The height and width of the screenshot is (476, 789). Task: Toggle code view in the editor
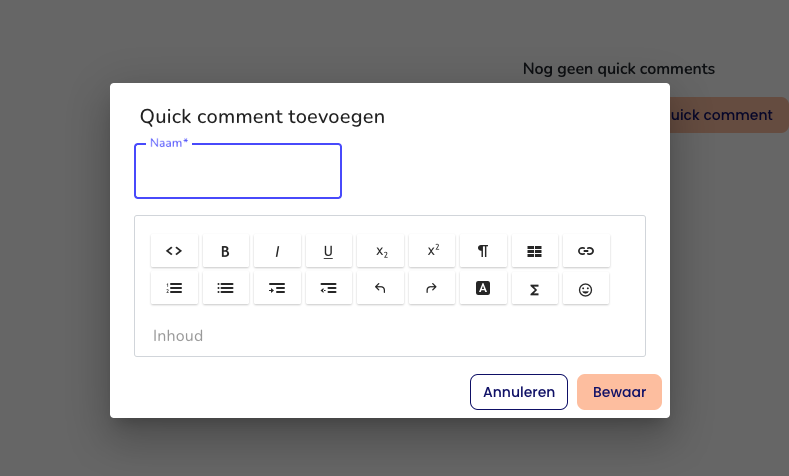[174, 251]
